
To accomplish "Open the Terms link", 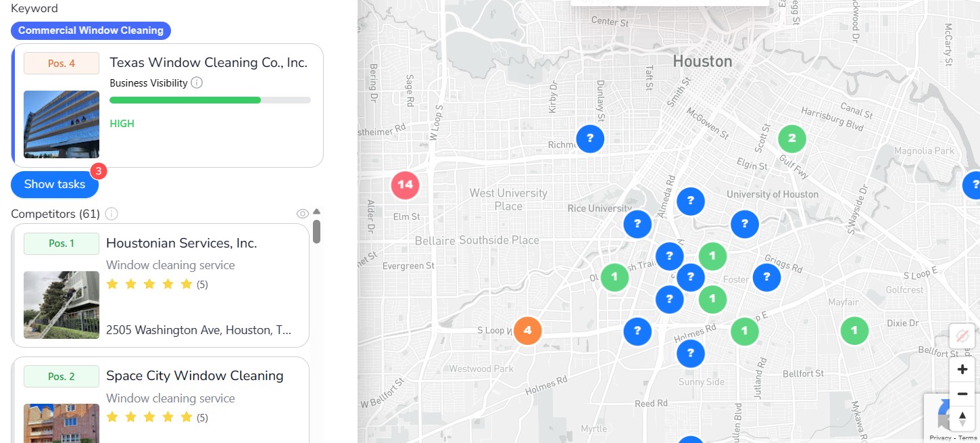I will coord(968,438).
